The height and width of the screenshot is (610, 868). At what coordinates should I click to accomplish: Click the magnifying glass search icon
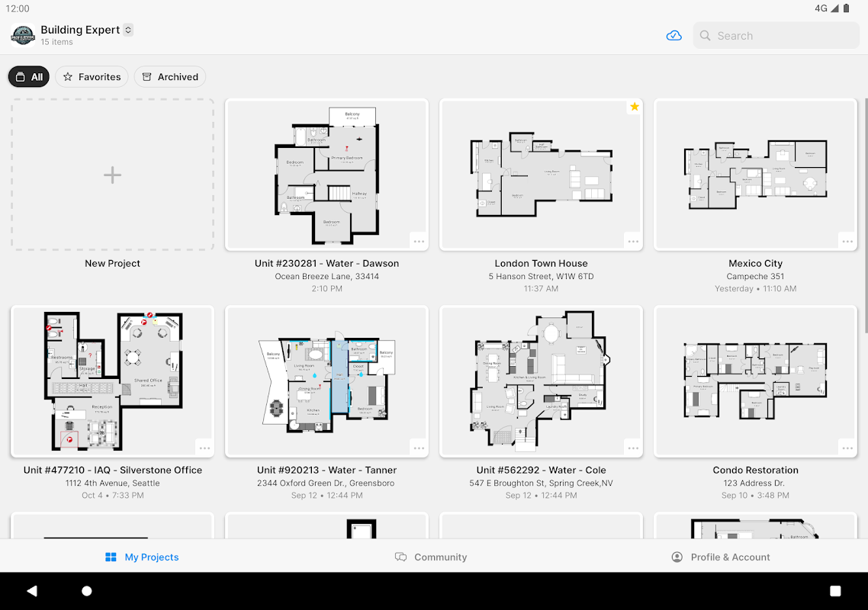pyautogui.click(x=705, y=36)
